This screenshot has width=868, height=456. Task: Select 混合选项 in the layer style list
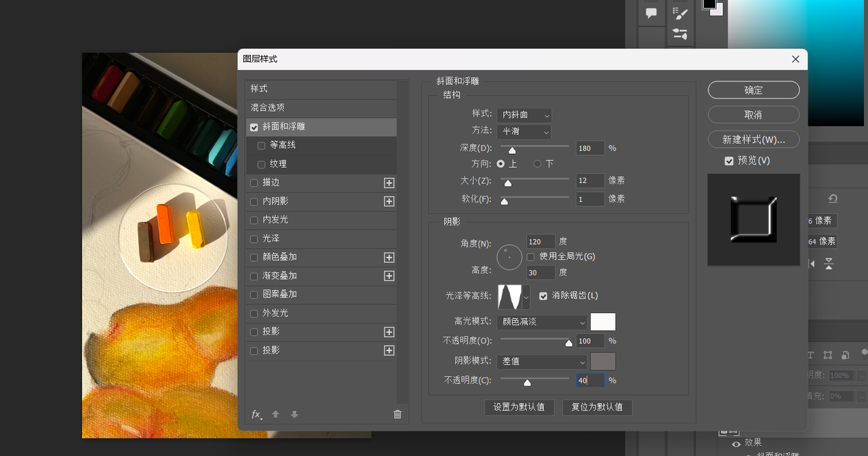(x=321, y=108)
